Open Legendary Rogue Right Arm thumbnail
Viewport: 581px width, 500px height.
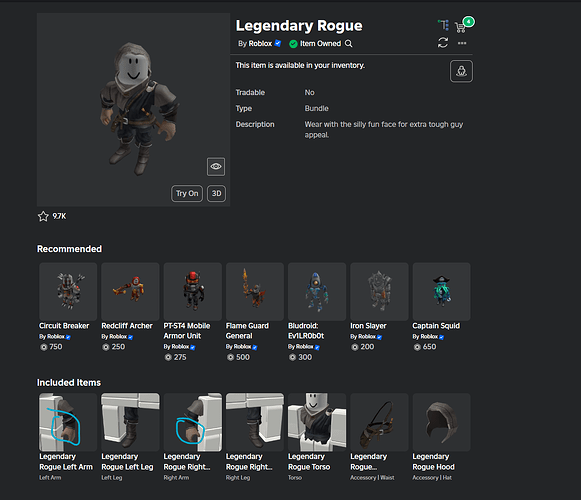tap(193, 422)
